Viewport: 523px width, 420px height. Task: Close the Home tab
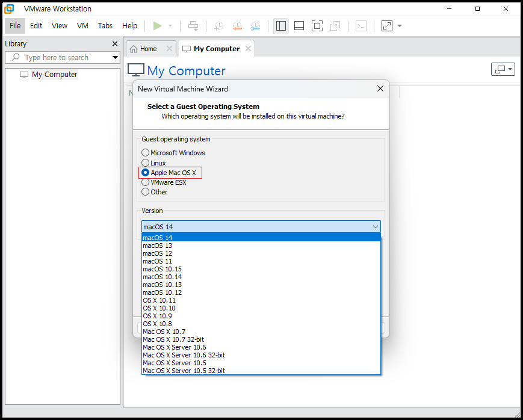[169, 49]
